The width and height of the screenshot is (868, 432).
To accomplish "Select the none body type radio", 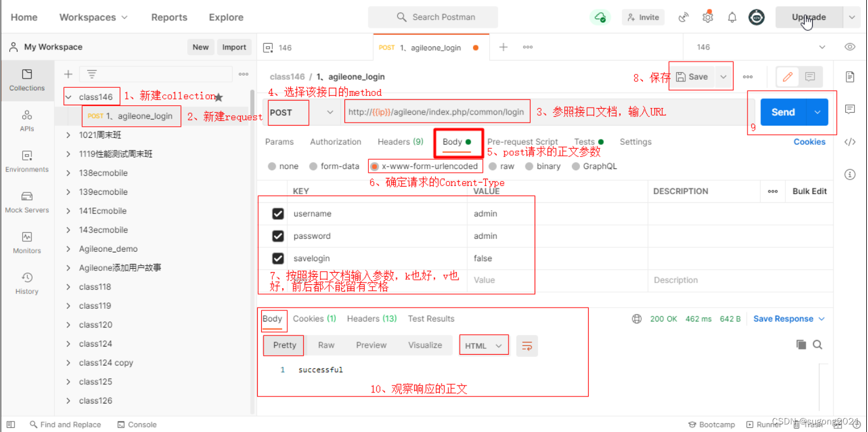I will (x=272, y=166).
